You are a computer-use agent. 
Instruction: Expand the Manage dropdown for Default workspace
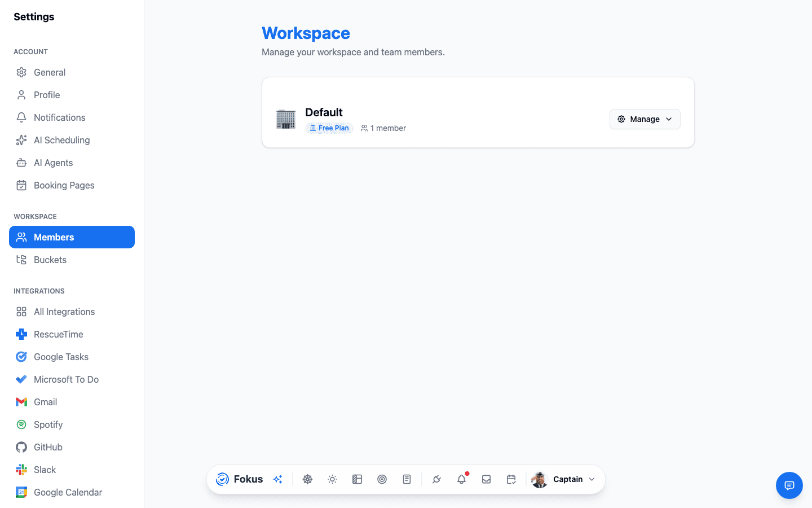coord(645,119)
